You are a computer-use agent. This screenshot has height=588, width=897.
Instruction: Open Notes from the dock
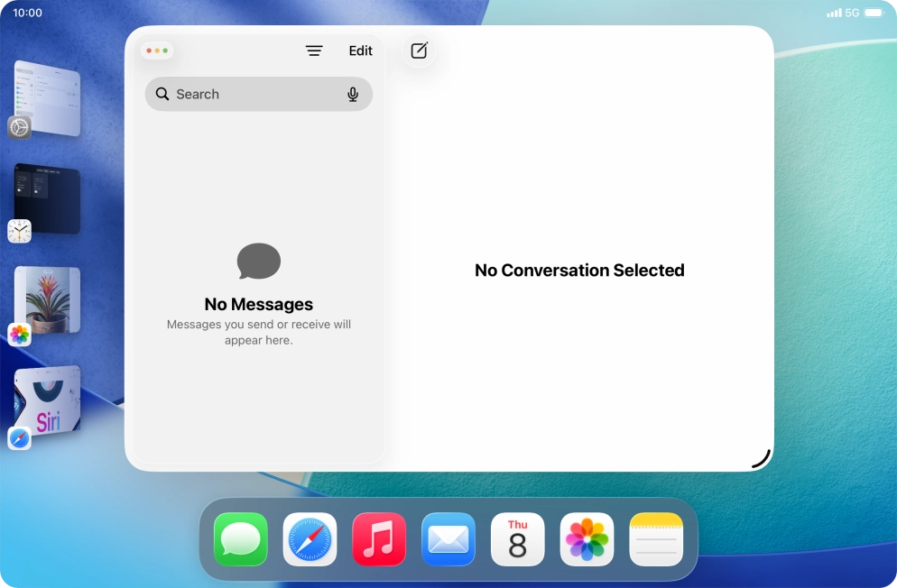tap(655, 539)
